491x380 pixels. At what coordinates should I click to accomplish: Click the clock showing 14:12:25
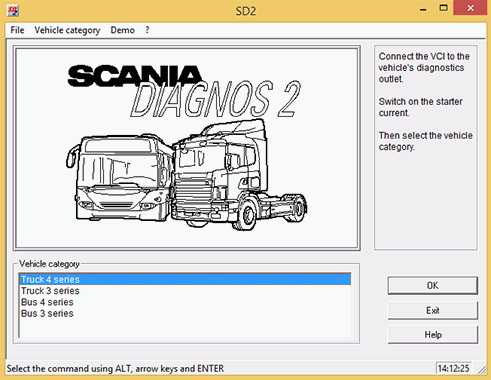pyautogui.click(x=453, y=368)
